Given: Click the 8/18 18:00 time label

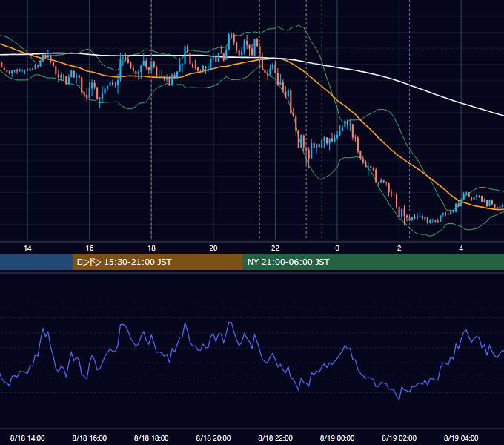Looking at the screenshot, I should (x=151, y=438).
